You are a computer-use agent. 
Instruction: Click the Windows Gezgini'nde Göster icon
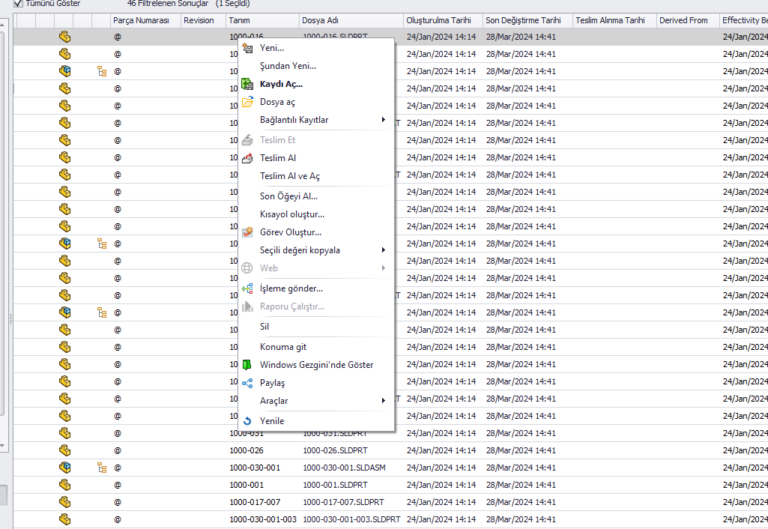pos(248,365)
